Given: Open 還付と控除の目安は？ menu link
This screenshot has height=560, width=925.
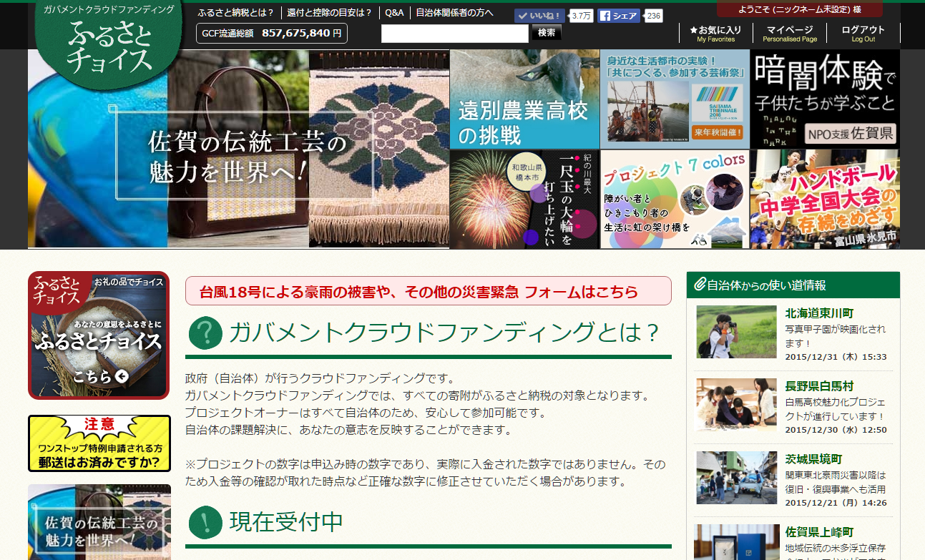Looking at the screenshot, I should tap(330, 12).
